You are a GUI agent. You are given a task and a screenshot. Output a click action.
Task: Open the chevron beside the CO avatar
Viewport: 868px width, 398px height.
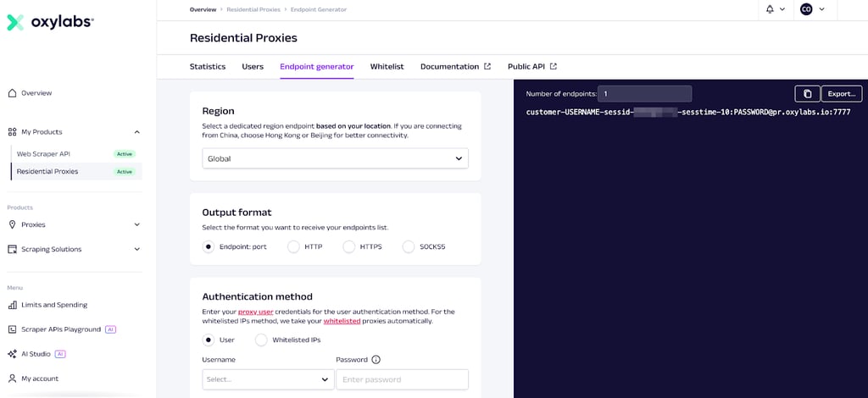(x=821, y=9)
